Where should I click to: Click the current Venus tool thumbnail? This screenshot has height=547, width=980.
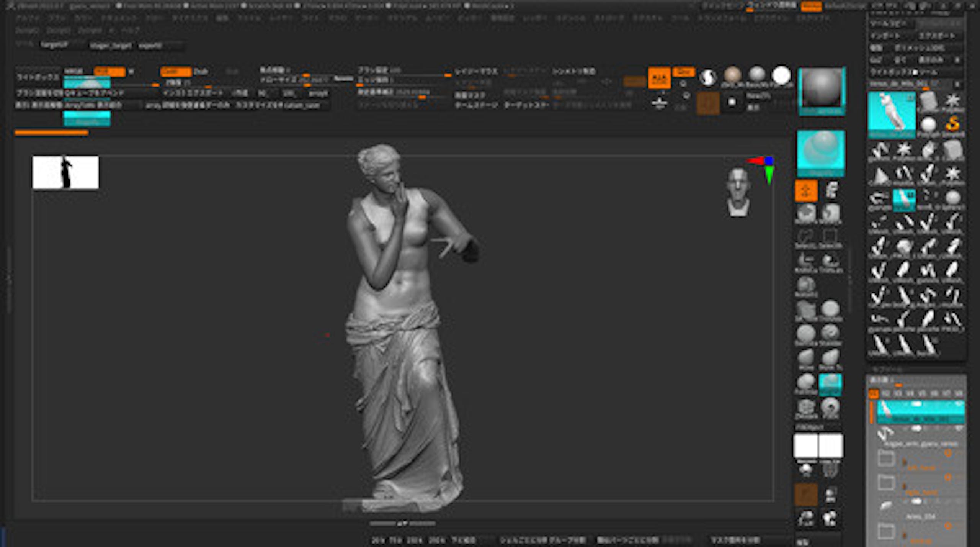click(x=892, y=114)
